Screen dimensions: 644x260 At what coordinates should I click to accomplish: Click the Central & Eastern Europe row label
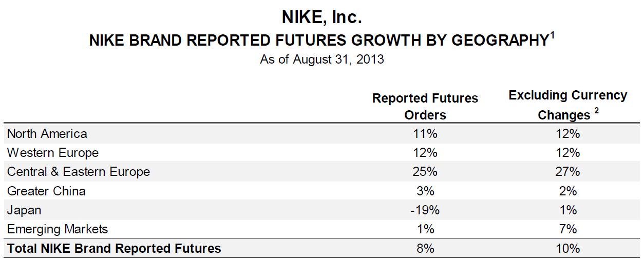click(x=79, y=172)
